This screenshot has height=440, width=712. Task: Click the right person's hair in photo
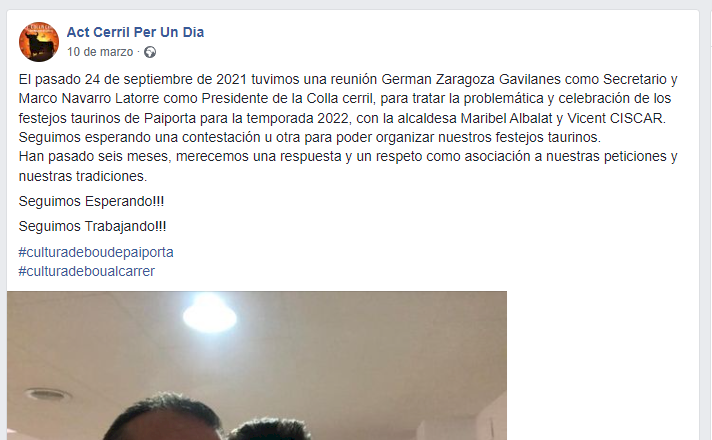270,429
